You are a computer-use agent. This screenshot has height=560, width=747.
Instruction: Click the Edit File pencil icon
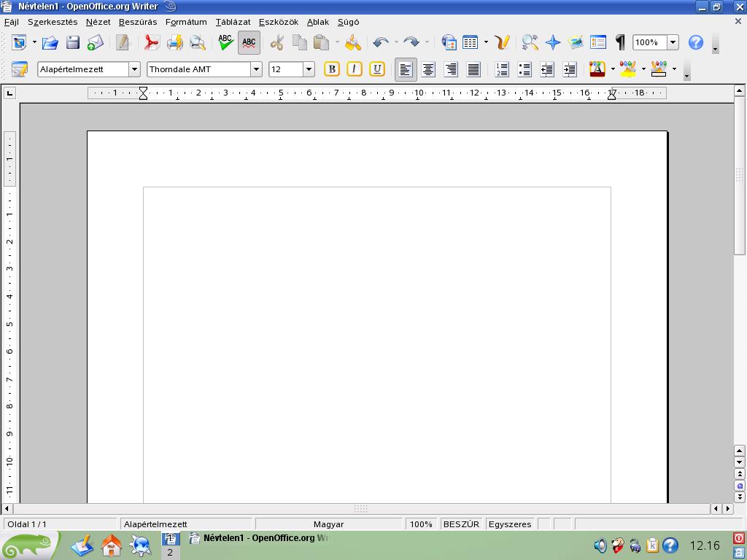[x=123, y=42]
